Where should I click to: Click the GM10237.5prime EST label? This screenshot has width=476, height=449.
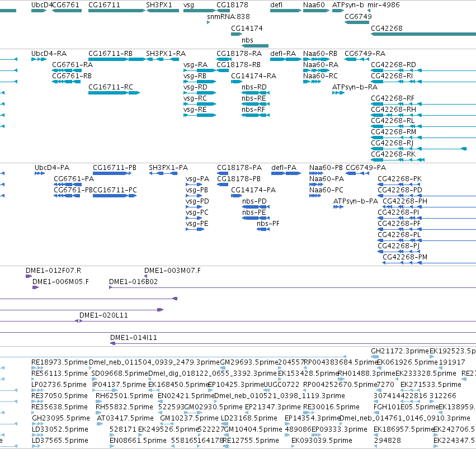189,418
